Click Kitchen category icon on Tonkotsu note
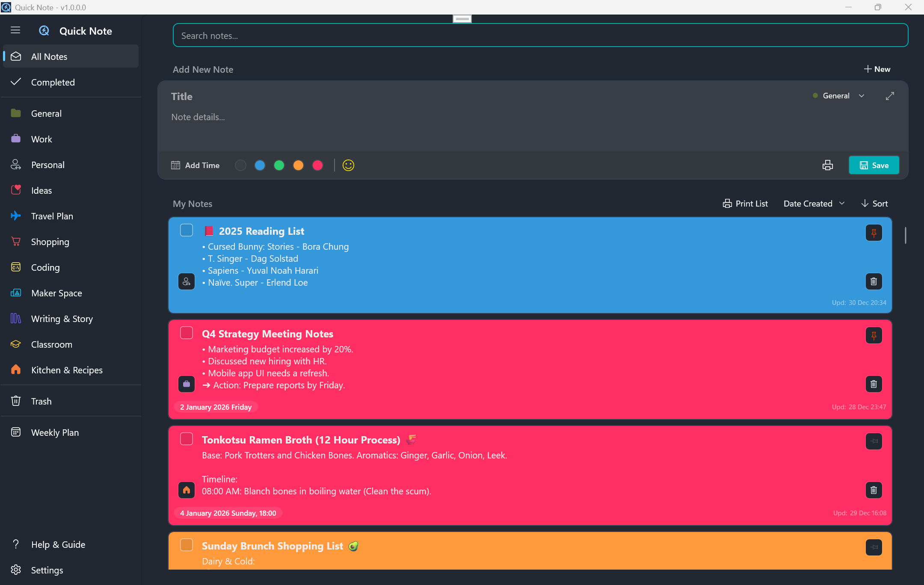Image resolution: width=924 pixels, height=585 pixels. pos(187,490)
